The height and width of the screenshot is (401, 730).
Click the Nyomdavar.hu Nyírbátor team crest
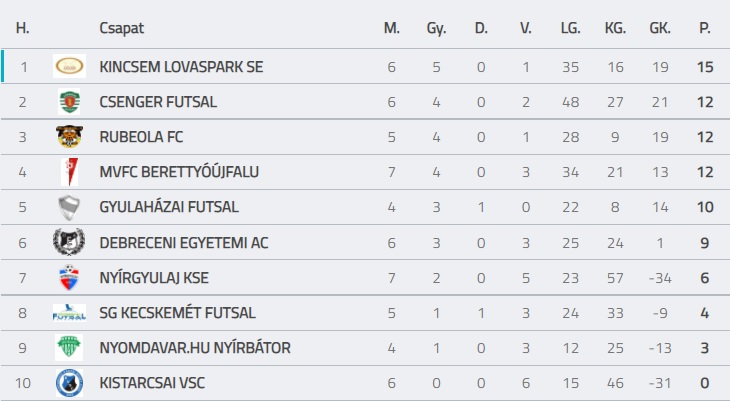(x=69, y=348)
